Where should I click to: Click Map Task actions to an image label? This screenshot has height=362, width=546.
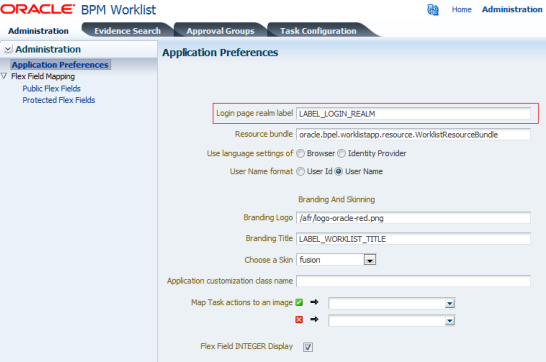[x=242, y=302]
